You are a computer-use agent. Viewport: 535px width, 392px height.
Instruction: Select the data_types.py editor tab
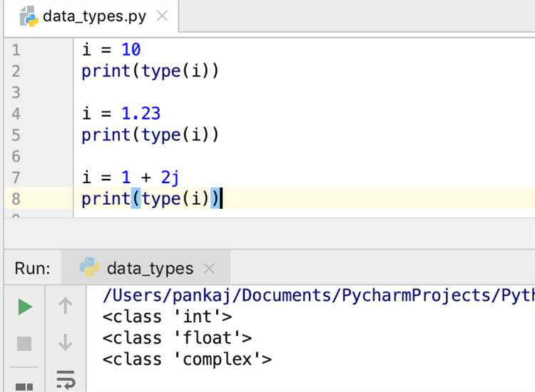tap(94, 16)
